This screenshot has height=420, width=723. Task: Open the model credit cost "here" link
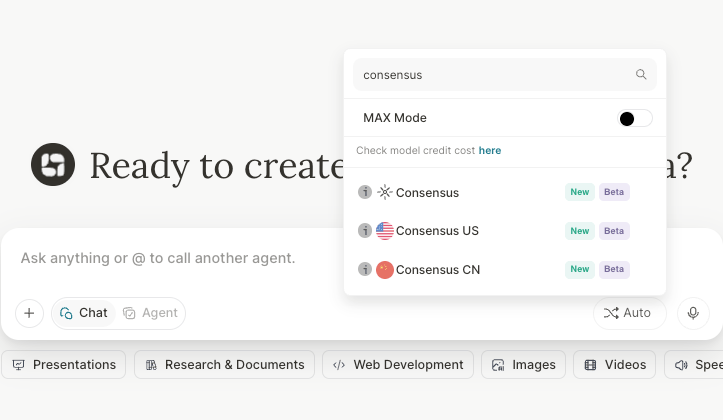(x=490, y=150)
